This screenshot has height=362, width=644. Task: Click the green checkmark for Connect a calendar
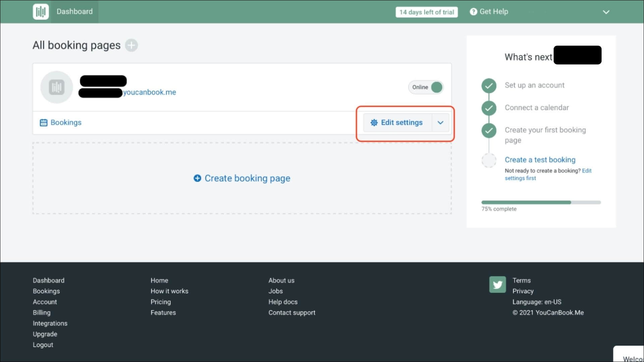489,108
